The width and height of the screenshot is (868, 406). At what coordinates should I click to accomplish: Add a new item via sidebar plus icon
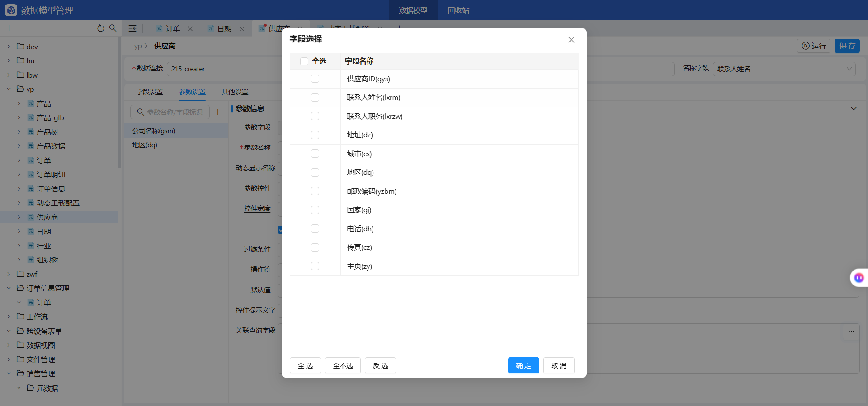[x=9, y=28]
